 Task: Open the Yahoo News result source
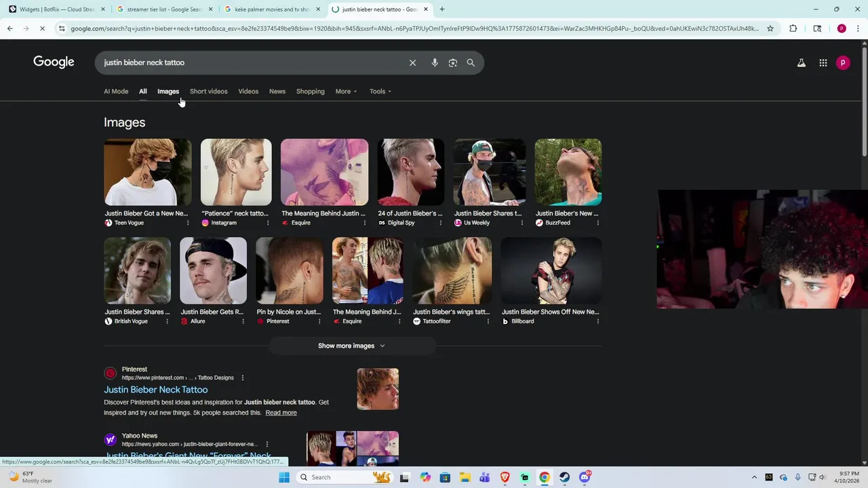tap(140, 436)
